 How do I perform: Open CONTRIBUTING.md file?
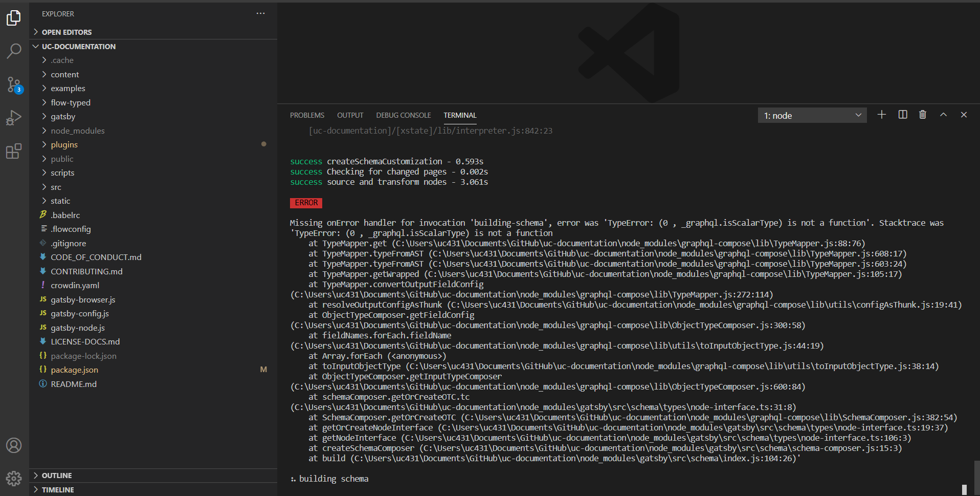tap(153, 271)
